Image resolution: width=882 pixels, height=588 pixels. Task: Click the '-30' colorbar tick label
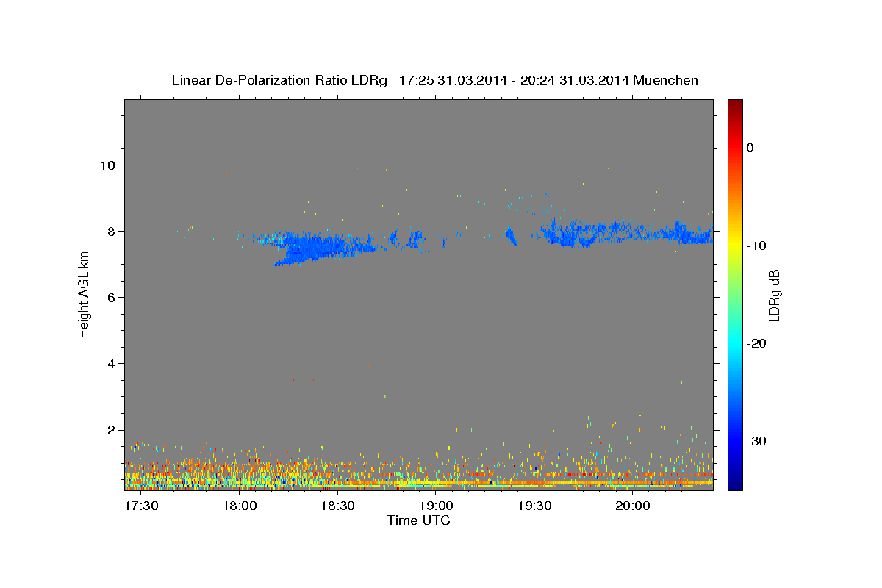click(756, 441)
